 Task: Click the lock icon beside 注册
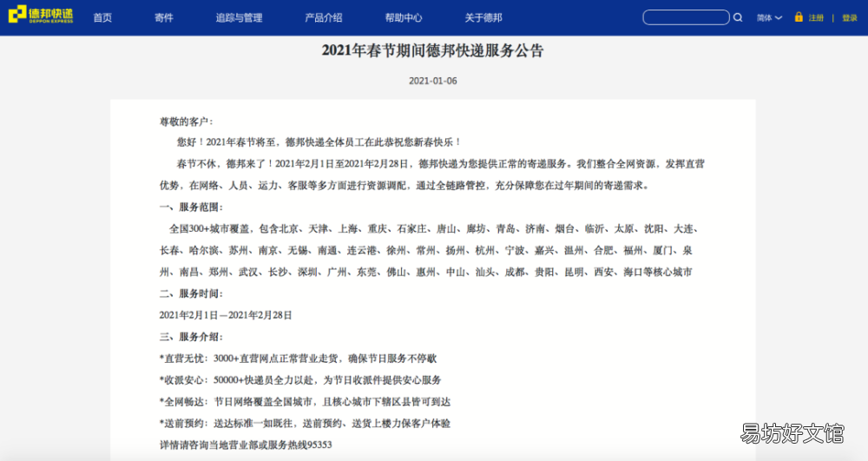[x=799, y=17]
